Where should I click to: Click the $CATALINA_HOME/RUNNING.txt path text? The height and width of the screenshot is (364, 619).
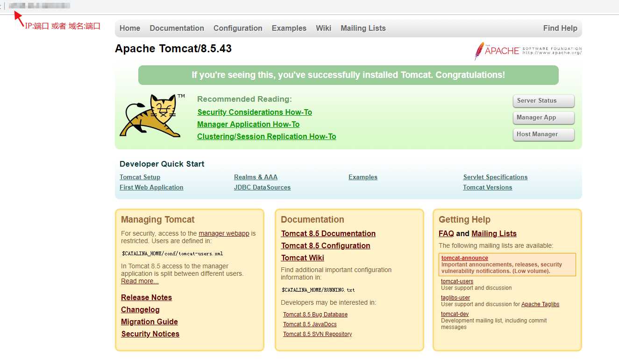point(318,290)
